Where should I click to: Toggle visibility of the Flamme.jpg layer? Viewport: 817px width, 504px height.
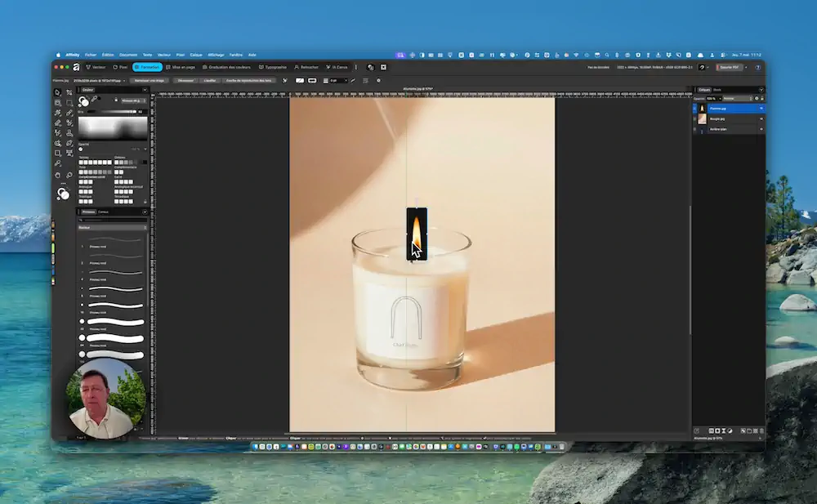point(761,109)
